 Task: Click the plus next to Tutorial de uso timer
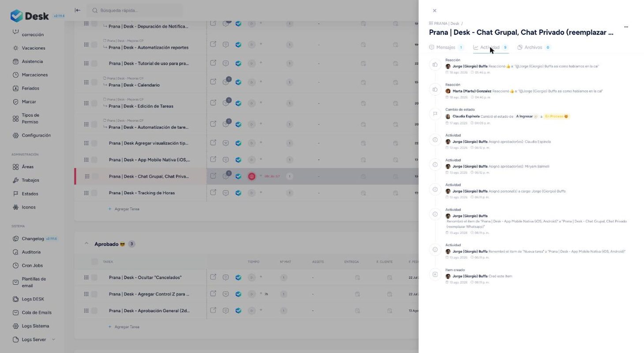coord(261,63)
